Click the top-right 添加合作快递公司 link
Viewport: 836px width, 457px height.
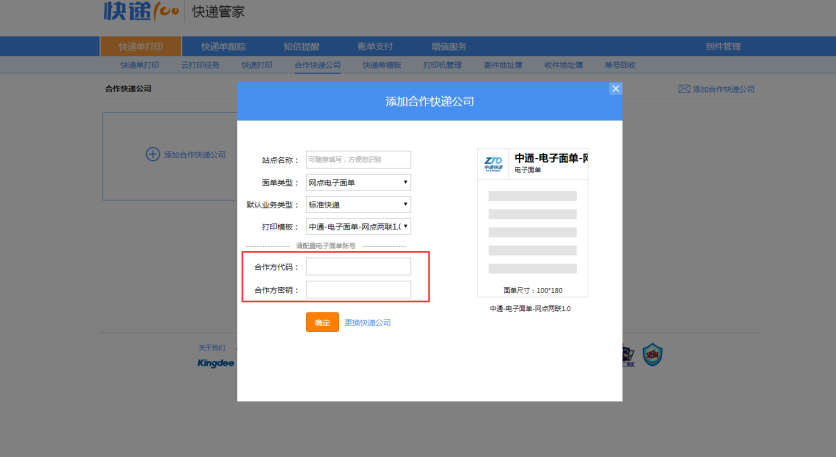pos(723,89)
